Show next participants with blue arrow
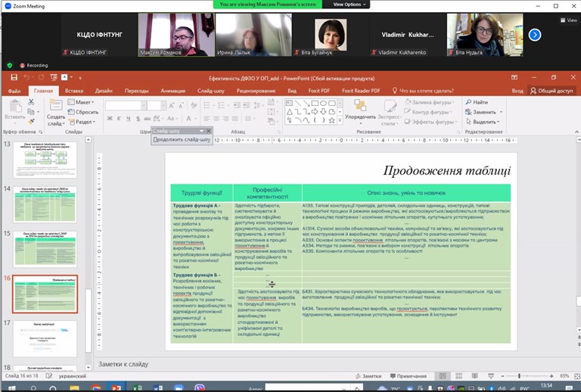 click(x=535, y=35)
